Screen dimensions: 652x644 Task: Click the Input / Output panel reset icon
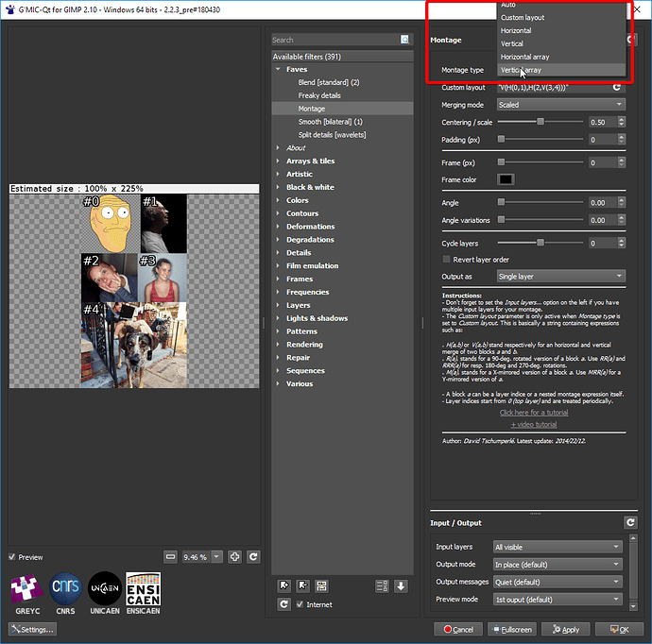point(630,522)
